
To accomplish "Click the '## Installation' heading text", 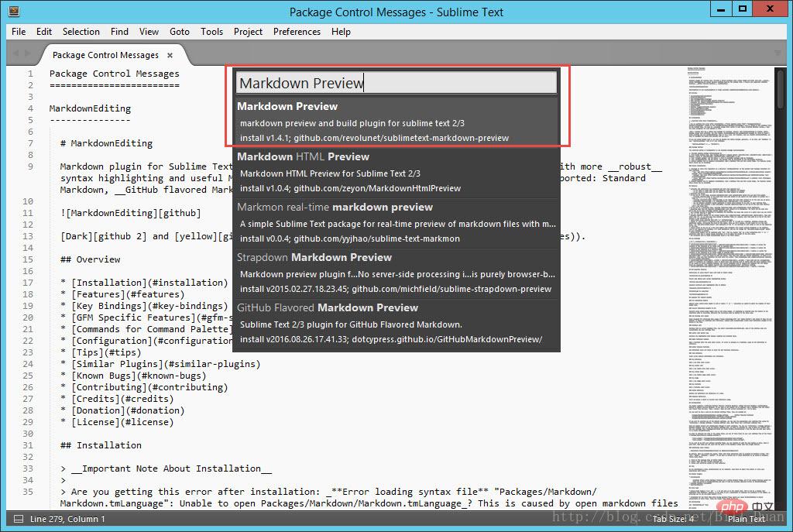I will point(101,445).
